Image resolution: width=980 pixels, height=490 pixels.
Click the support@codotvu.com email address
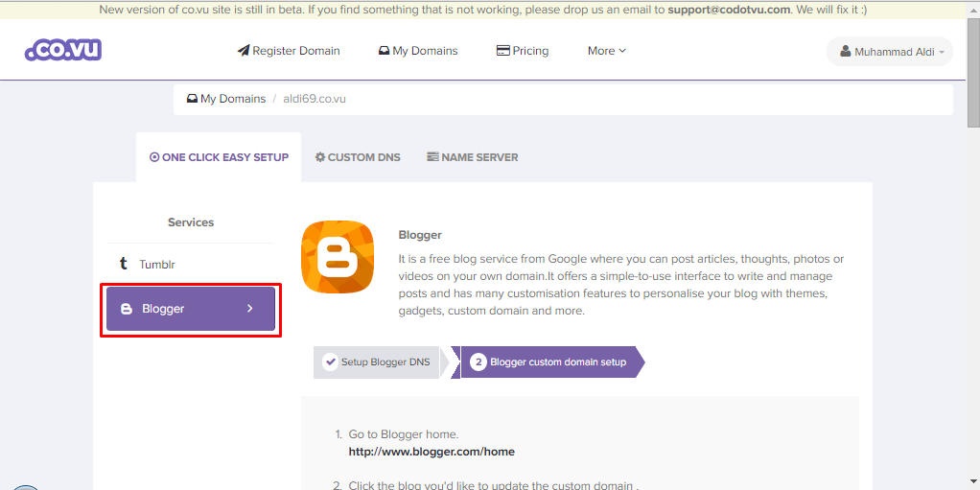pos(729,10)
